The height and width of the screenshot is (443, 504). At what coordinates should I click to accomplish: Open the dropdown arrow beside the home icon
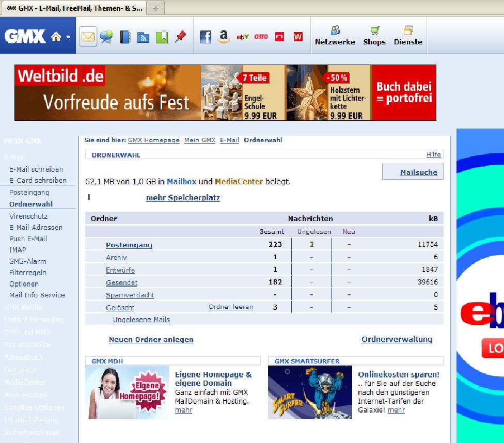tap(69, 37)
